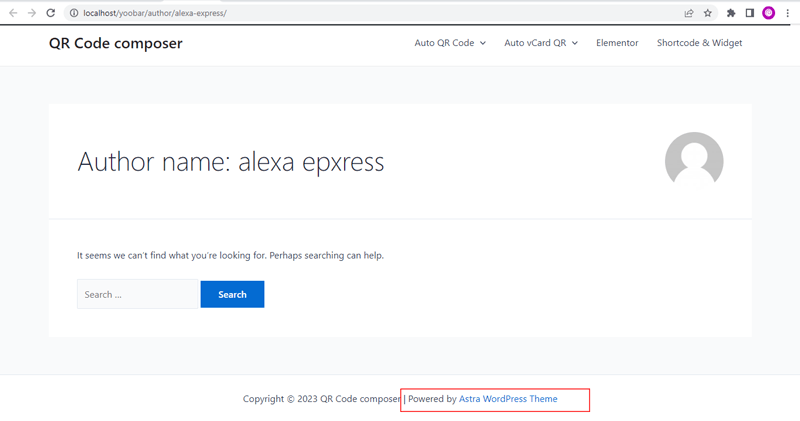The width and height of the screenshot is (800, 421).
Task: Click the browser forward arrow
Action: click(x=32, y=13)
